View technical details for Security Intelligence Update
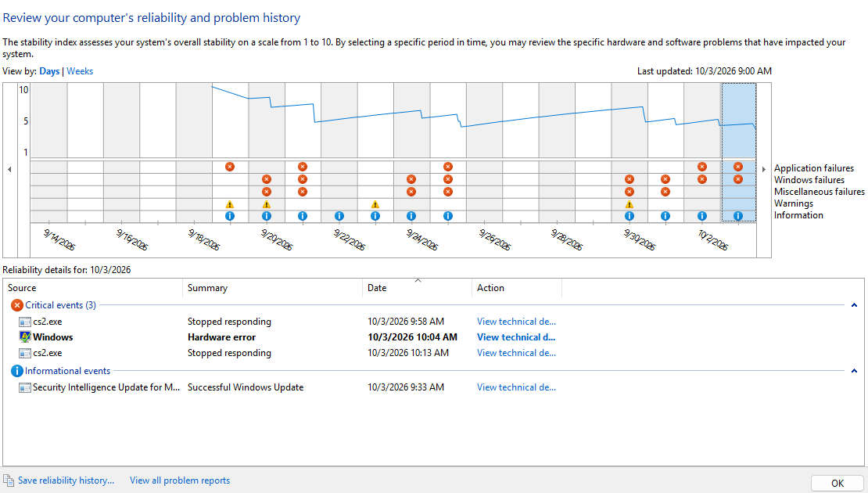The height and width of the screenshot is (493, 868). 516,388
